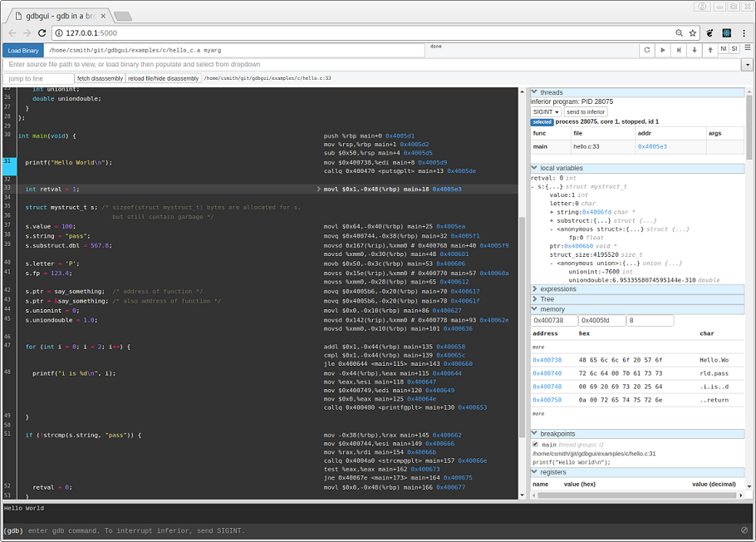The width and height of the screenshot is (756, 542).
Task: Expand the substruct member of s
Action: point(552,220)
